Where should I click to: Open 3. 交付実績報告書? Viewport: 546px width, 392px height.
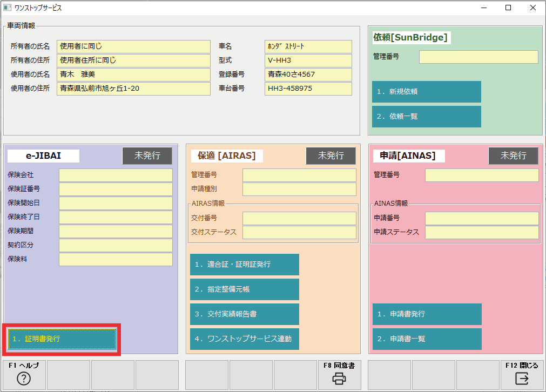click(245, 314)
